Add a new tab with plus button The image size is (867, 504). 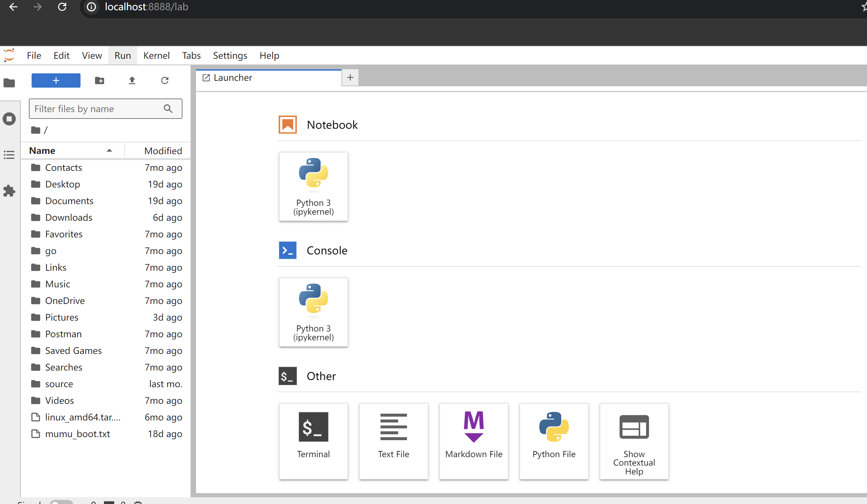pyautogui.click(x=350, y=78)
